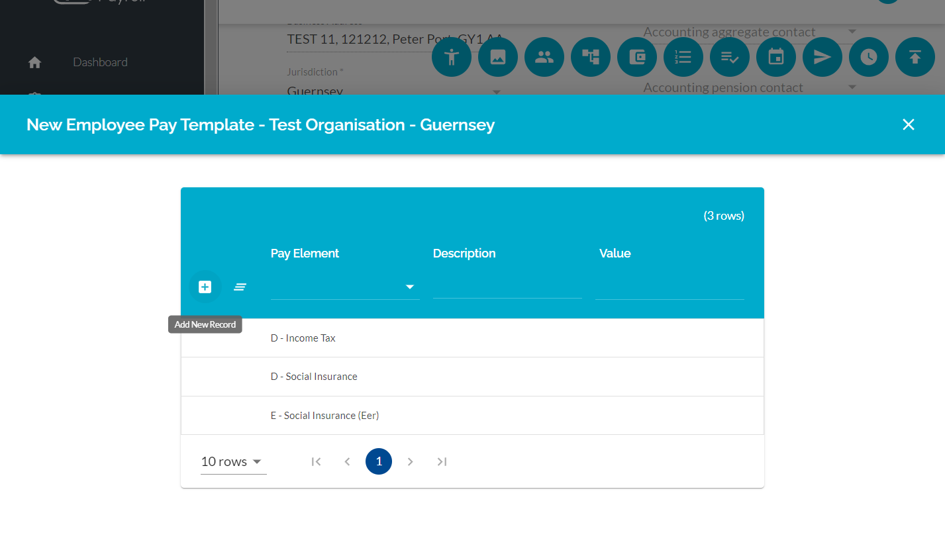Click the Value filter input field
Viewport: 945px width, 560px height.
[x=670, y=287]
